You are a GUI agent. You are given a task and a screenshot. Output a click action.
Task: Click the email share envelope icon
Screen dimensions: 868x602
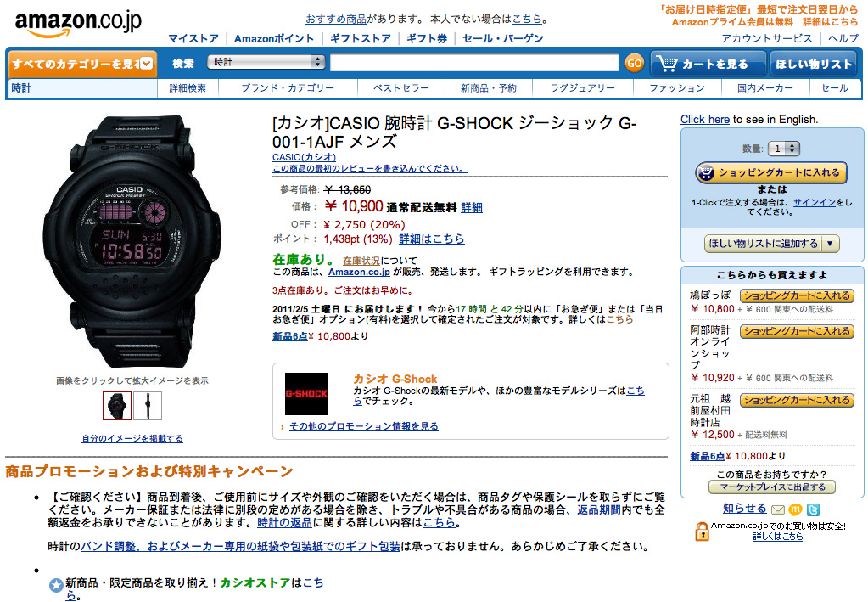(x=778, y=509)
